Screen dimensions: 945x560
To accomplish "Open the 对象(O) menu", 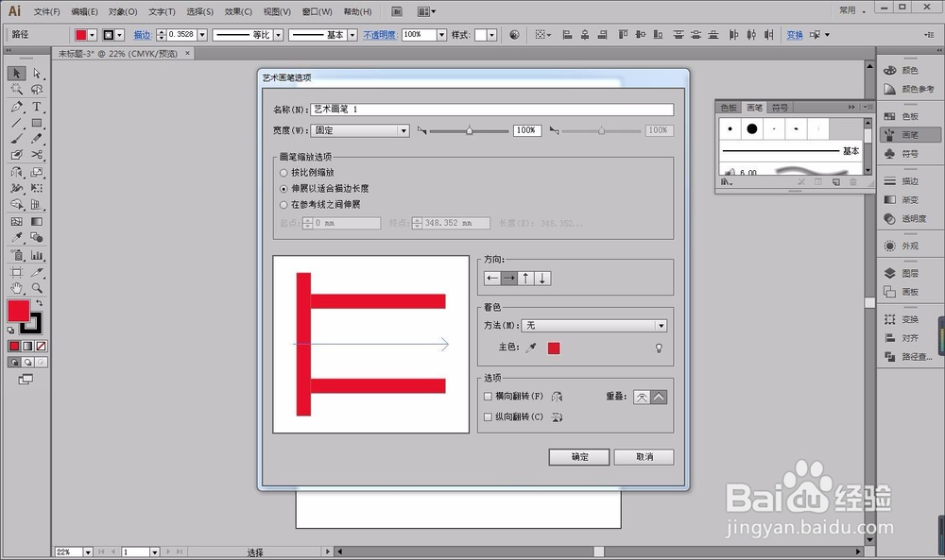I will pos(123,11).
